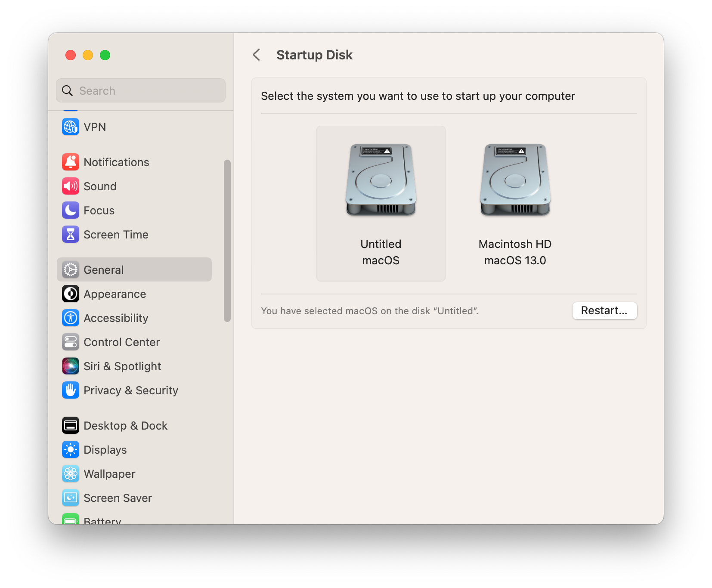The image size is (712, 588).
Task: Click the Focus moon icon
Action: click(71, 210)
